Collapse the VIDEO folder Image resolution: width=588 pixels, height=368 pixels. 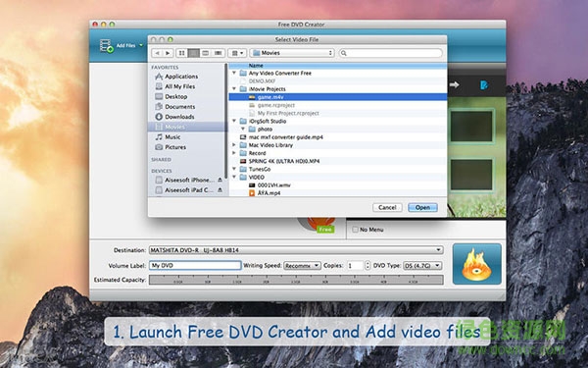[x=234, y=177]
